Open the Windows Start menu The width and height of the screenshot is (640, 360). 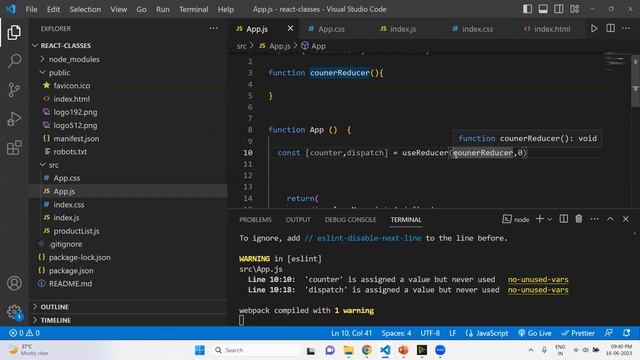coord(200,350)
